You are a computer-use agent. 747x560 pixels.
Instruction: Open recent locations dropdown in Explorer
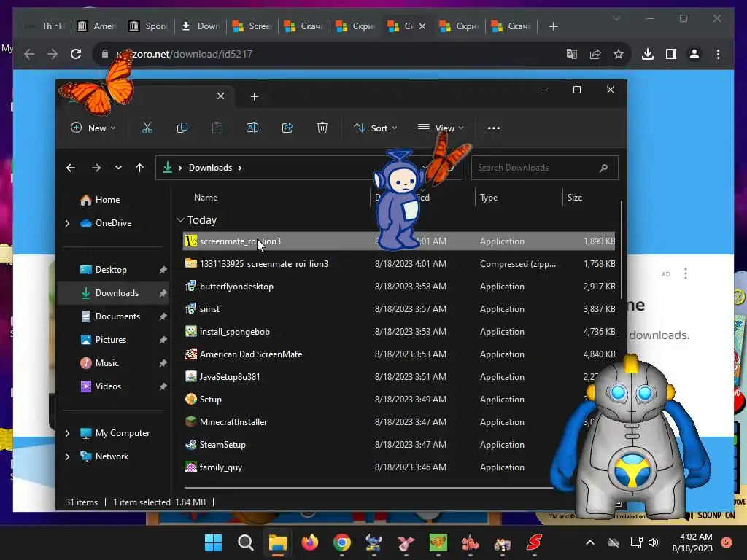(118, 168)
